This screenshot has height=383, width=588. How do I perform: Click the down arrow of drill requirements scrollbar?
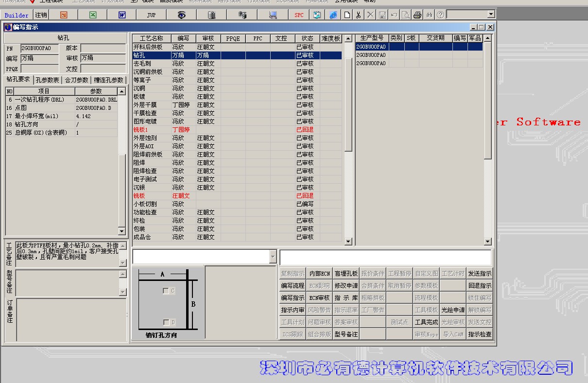[x=121, y=231]
